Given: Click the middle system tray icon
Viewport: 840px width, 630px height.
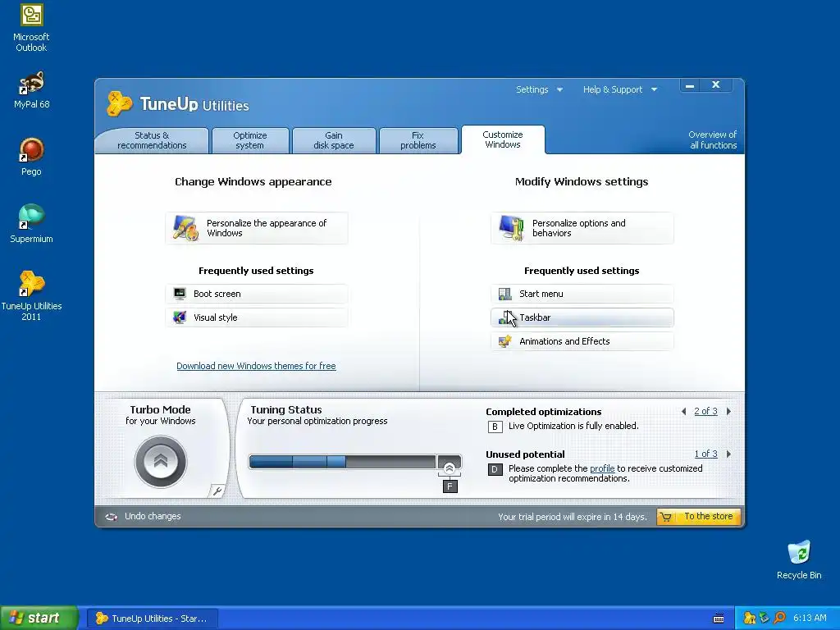Looking at the screenshot, I should click(x=765, y=619).
